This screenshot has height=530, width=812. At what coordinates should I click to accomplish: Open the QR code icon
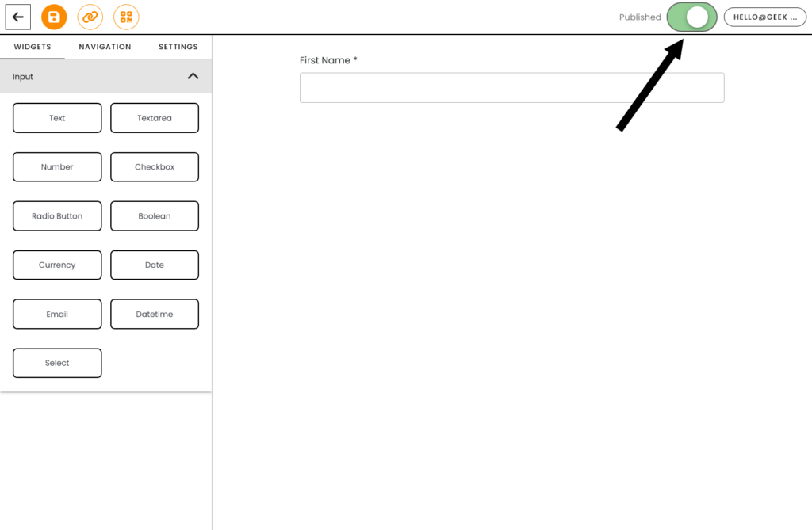(126, 17)
